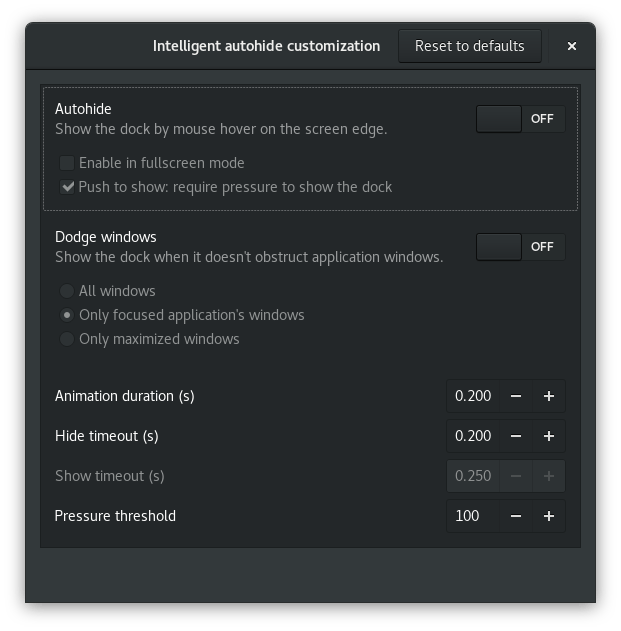Screen dimensions: 621x631
Task: Increase Show timeout with plus button
Action: [549, 476]
